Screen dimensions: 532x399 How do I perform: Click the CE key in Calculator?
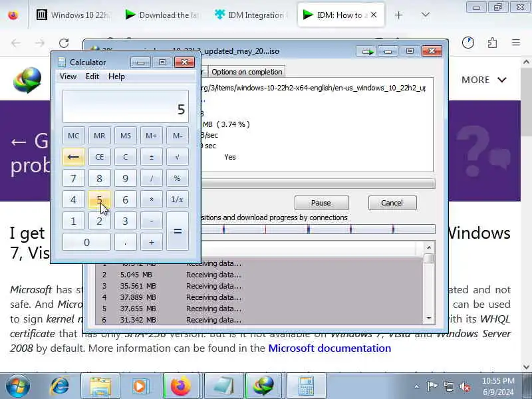click(x=99, y=157)
